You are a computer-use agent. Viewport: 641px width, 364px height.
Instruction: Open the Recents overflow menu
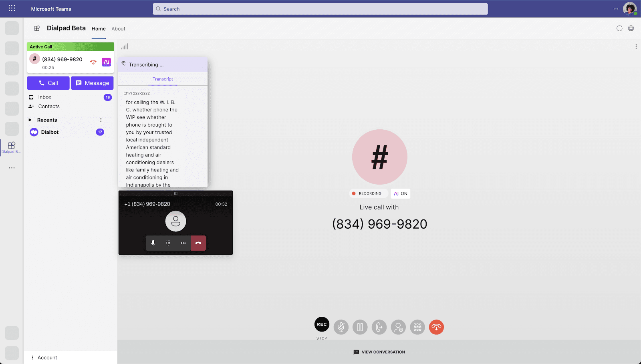coord(101,120)
